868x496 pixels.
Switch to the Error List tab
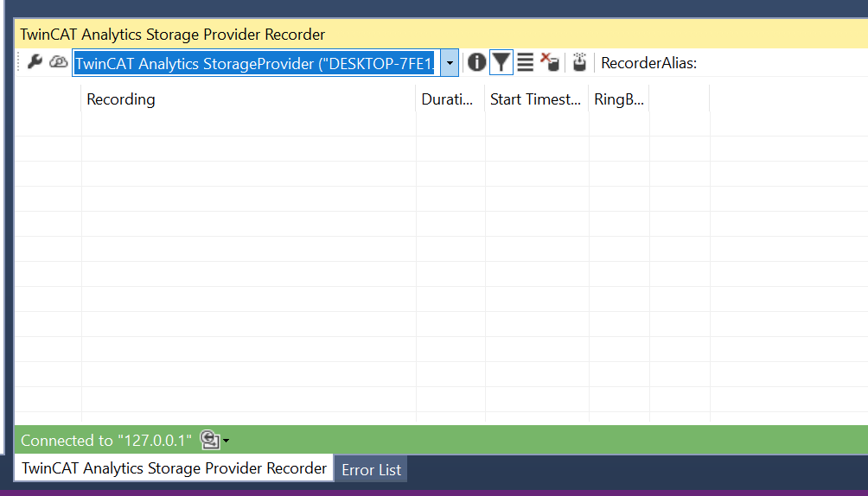coord(371,469)
